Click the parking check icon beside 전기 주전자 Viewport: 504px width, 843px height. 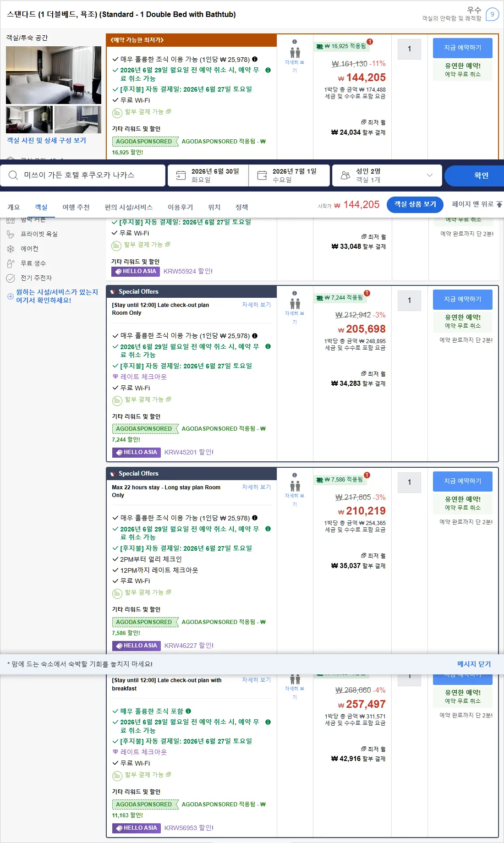(x=10, y=278)
